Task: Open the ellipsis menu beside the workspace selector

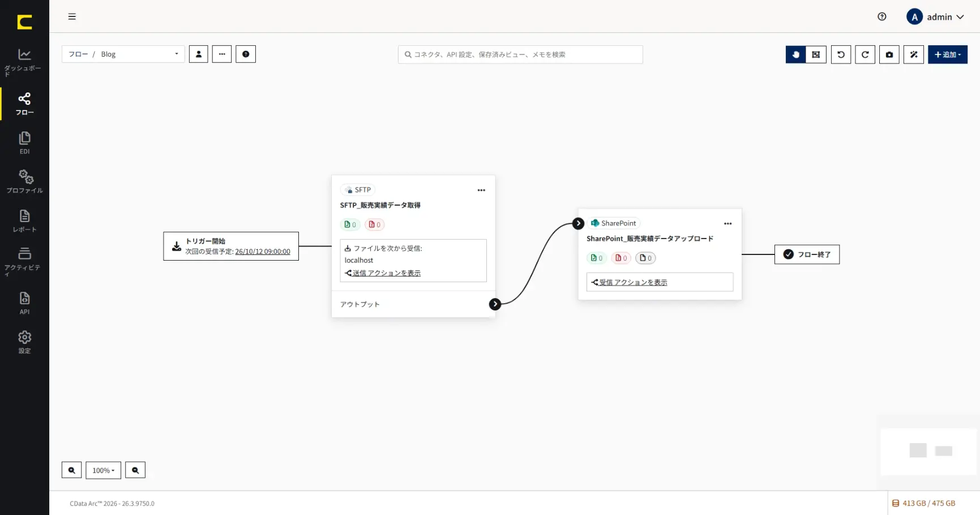Action: pos(222,54)
